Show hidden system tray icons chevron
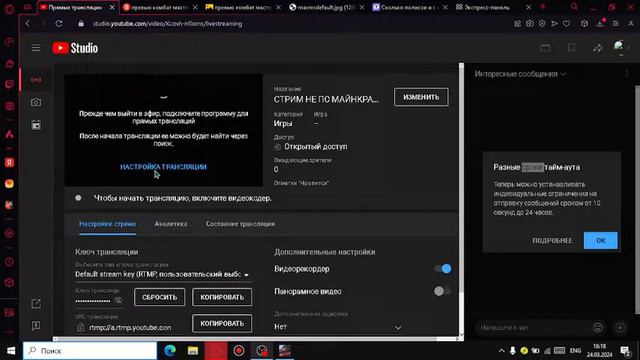The width and height of the screenshot is (640, 360). point(501,351)
